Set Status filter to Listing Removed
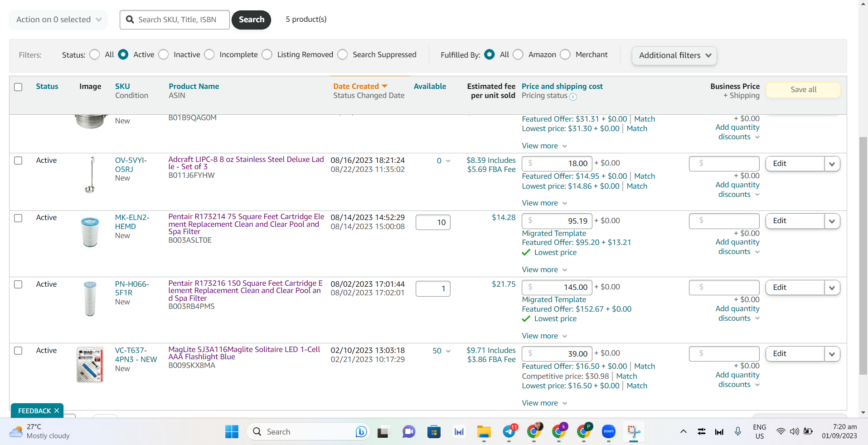This screenshot has height=445, width=868. (267, 54)
